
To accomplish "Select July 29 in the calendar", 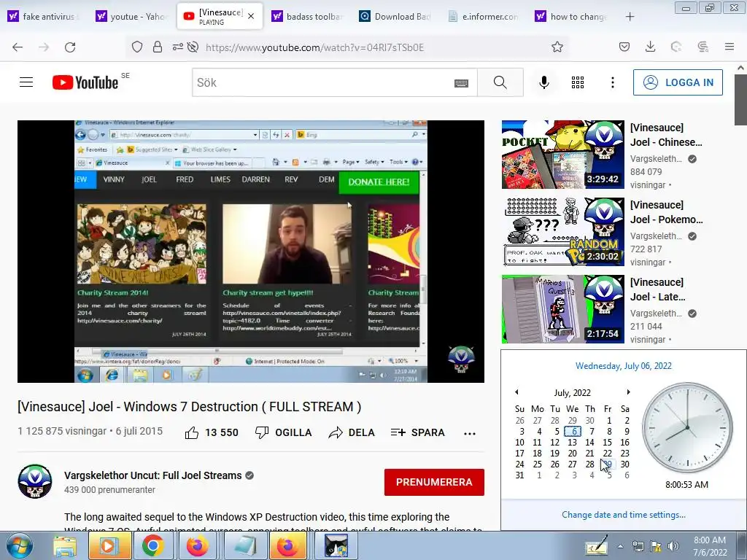I will 608,464.
